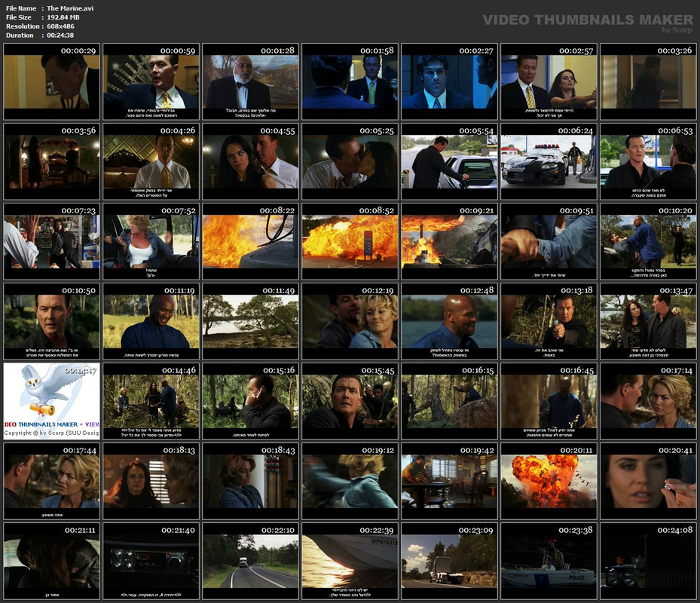The width and height of the screenshot is (700, 603).
Task: Select the blurry frame at 00:19:12
Action: click(x=350, y=482)
